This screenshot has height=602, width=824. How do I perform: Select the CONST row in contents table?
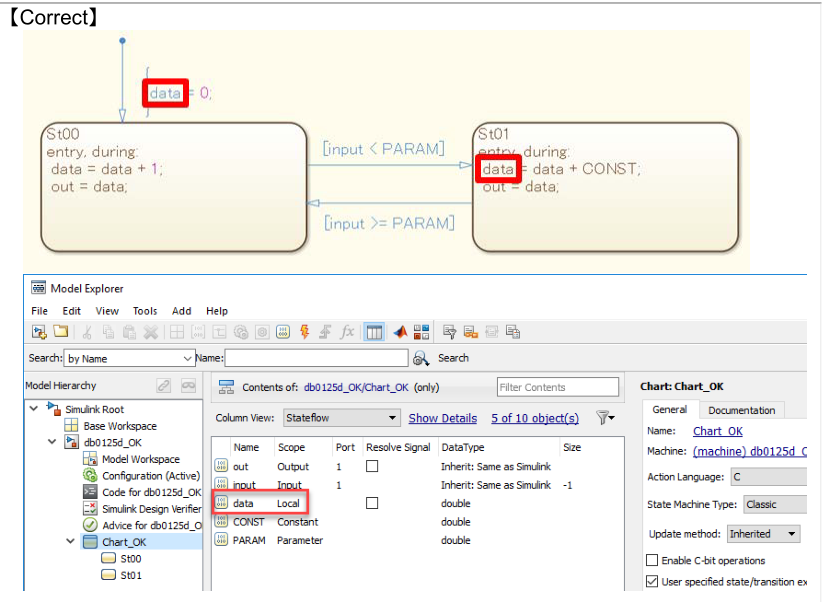418,522
